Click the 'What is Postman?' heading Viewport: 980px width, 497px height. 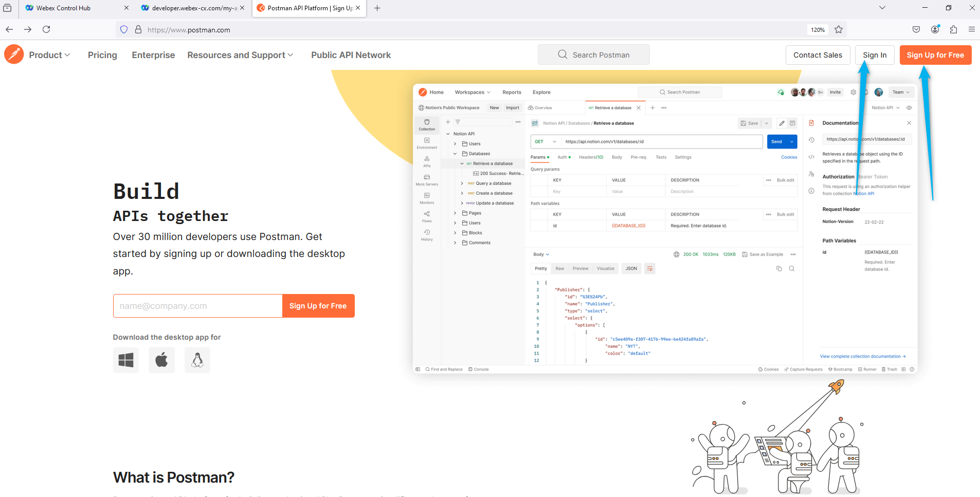174,477
